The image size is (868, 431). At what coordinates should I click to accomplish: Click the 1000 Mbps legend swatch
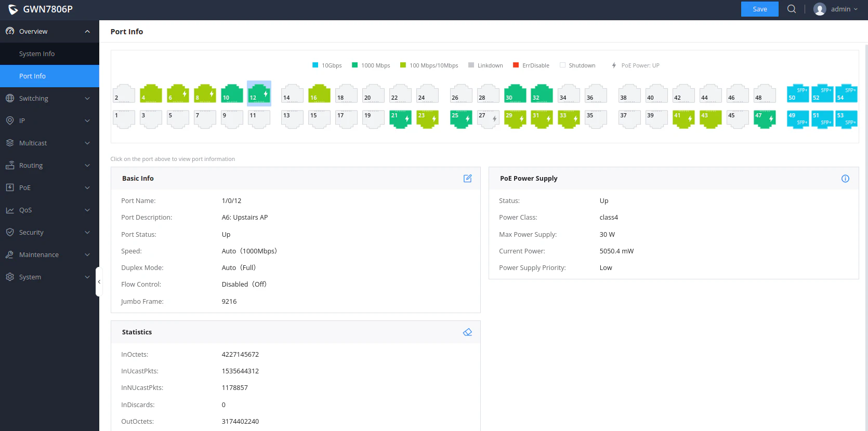coord(354,65)
